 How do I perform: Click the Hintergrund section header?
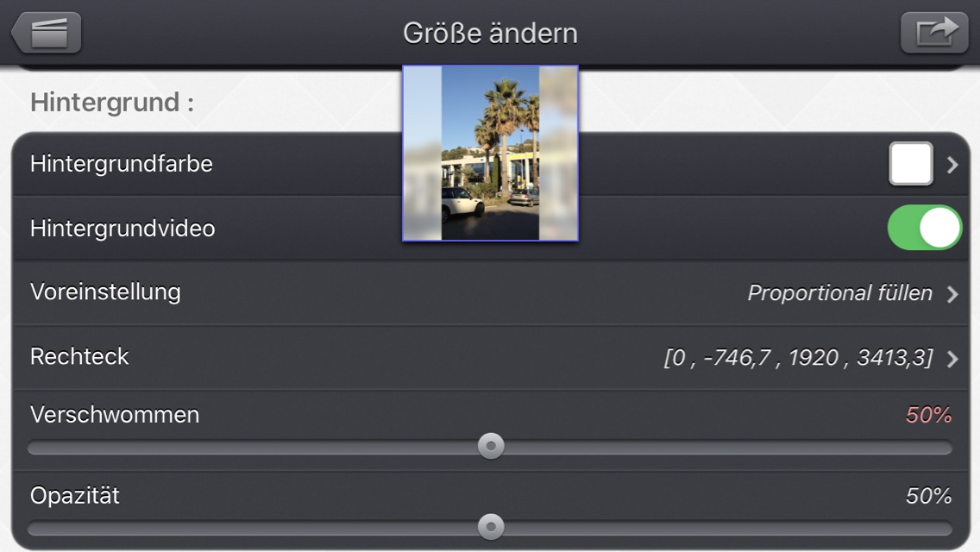coord(112,102)
